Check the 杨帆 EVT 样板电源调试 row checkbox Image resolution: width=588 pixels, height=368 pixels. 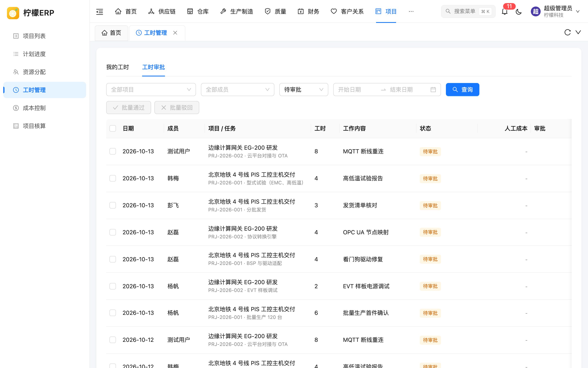click(113, 286)
